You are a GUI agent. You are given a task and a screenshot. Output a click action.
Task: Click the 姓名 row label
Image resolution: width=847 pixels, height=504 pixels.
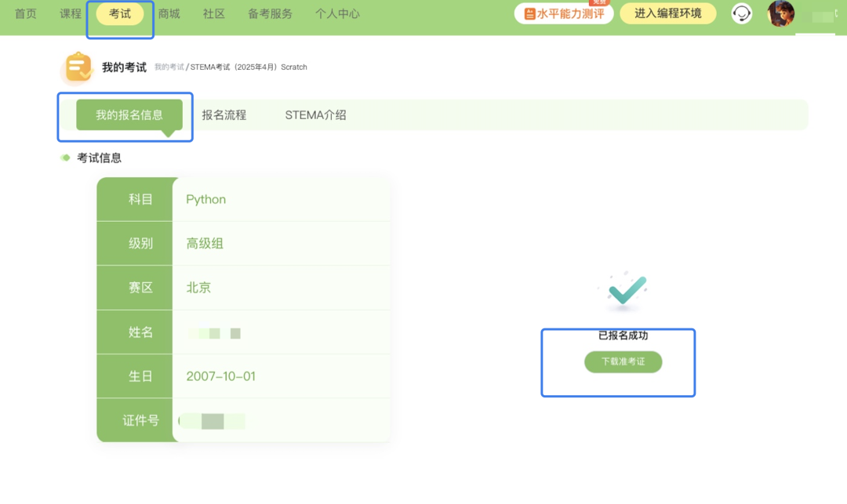coord(140,332)
